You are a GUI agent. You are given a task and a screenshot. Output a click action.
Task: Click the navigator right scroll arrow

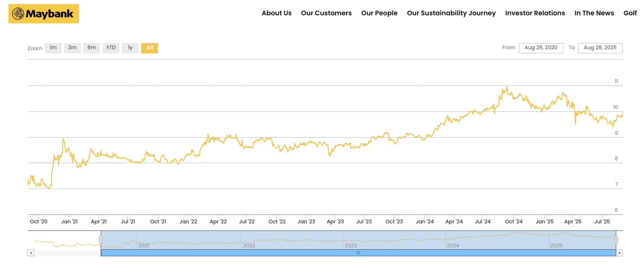pyautogui.click(x=619, y=253)
